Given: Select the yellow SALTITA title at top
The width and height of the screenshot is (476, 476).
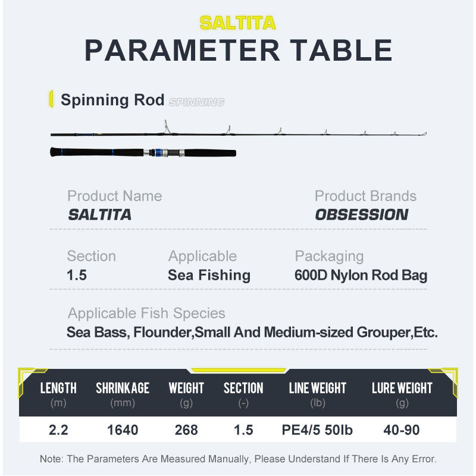Looking at the screenshot, I should click(x=237, y=23).
